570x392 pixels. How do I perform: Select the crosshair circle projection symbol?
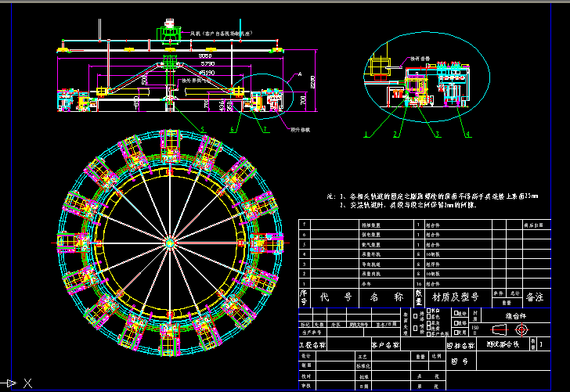pyautogui.click(x=522, y=330)
